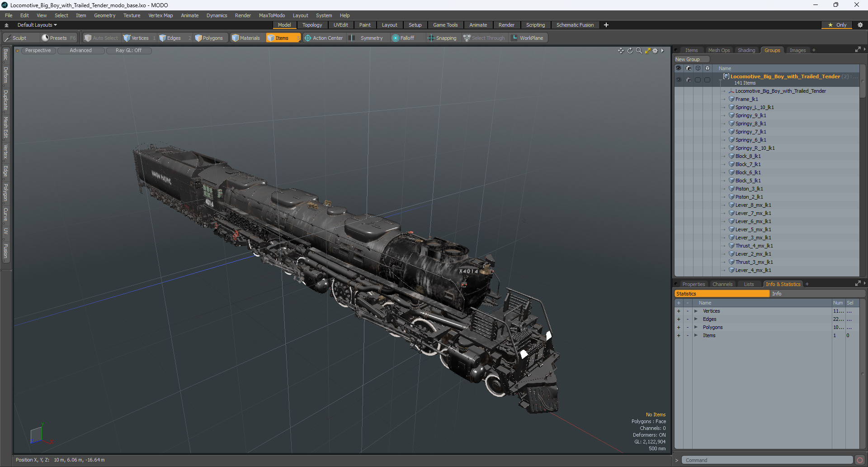868x467 pixels.
Task: Toggle visibility eye of the locomotive group
Action: pyautogui.click(x=679, y=80)
